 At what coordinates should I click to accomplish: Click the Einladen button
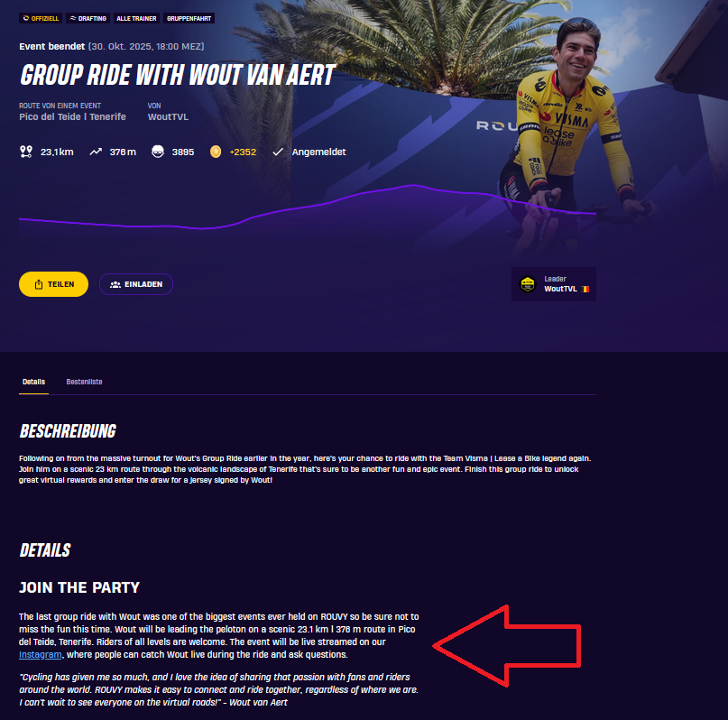tap(136, 284)
